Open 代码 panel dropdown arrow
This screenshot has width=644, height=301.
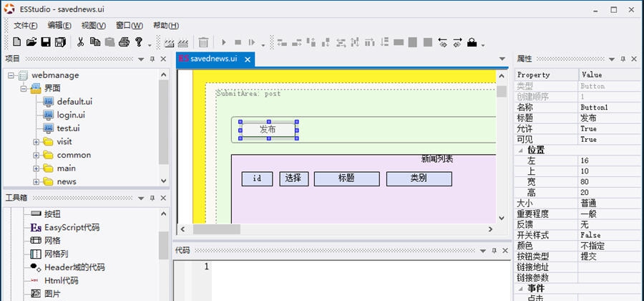(483, 251)
